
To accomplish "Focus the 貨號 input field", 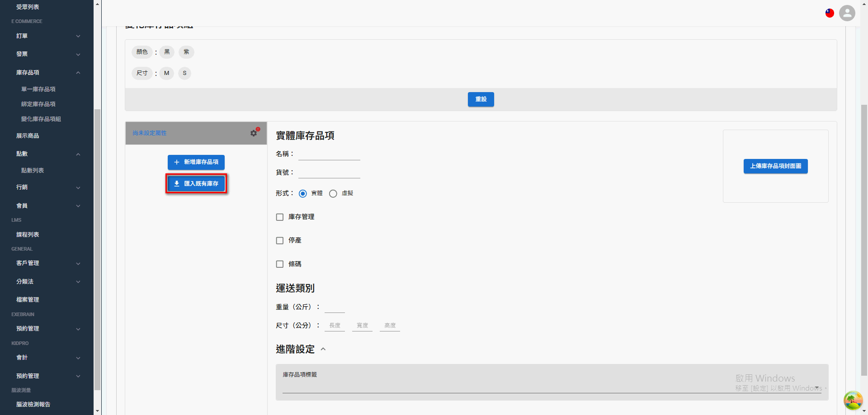I will 329,173.
